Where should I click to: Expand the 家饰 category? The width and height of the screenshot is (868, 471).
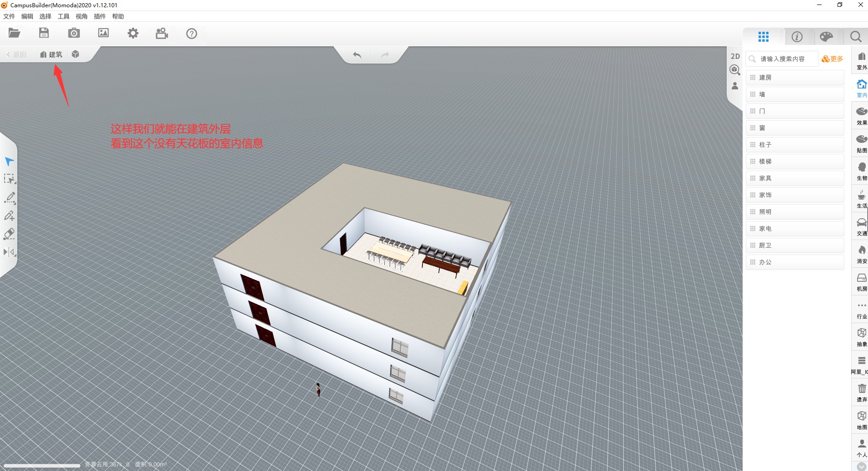click(795, 195)
